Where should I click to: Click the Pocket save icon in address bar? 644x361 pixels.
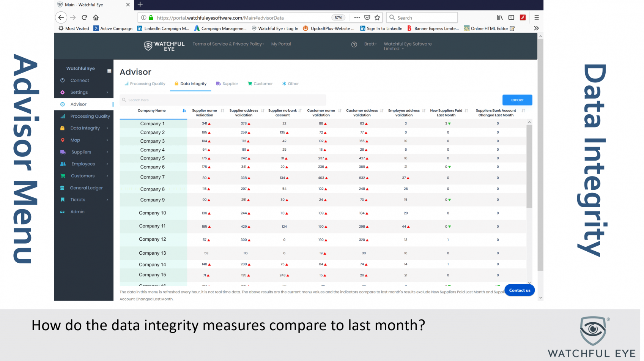pyautogui.click(x=367, y=17)
